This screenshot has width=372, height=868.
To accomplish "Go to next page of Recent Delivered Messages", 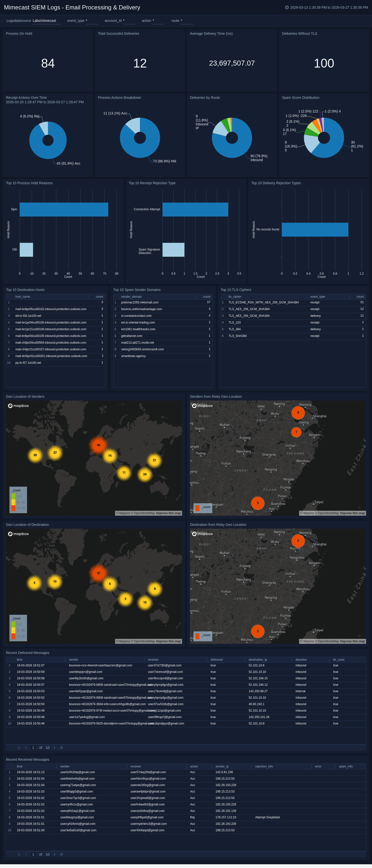I will pos(55,747).
